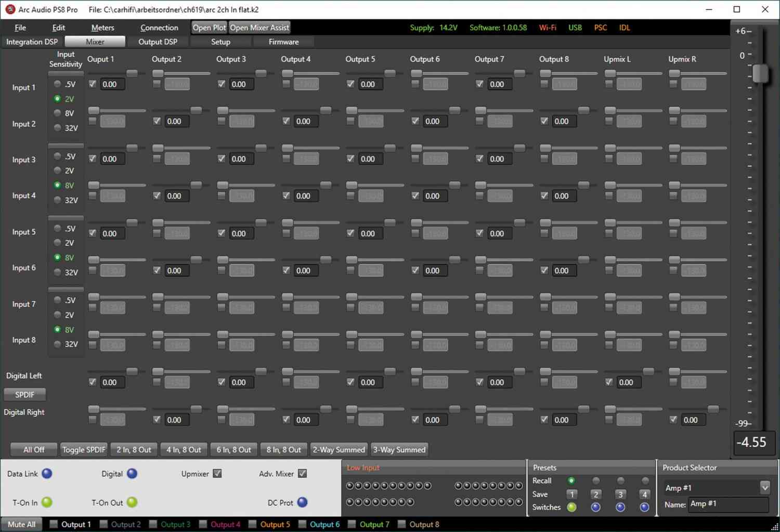Click the Digital blue LED indicator
This screenshot has height=532, width=780.
[132, 474]
